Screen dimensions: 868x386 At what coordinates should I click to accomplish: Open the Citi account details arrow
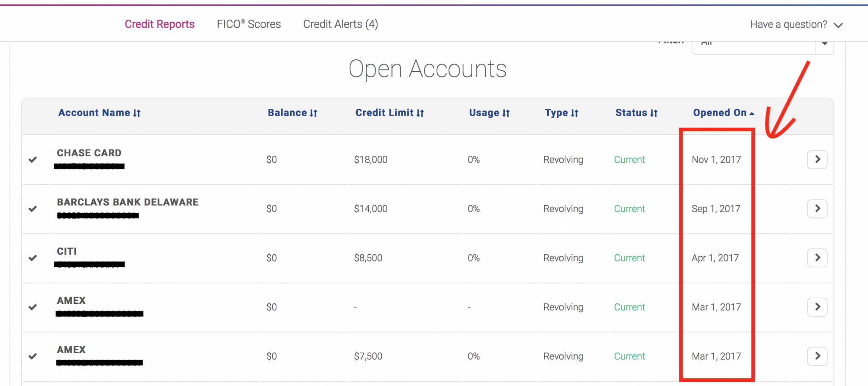[817, 258]
